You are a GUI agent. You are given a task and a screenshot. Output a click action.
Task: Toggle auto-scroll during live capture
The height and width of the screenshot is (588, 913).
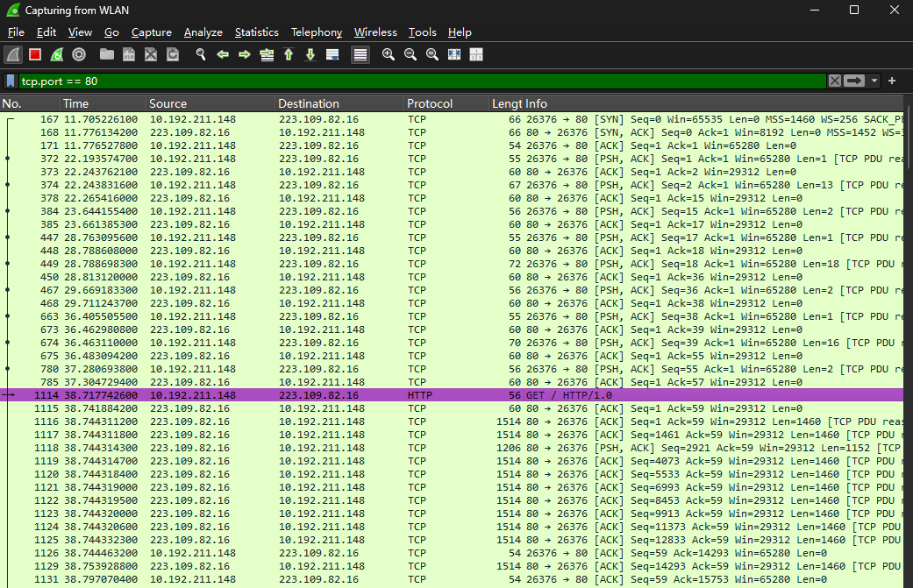point(332,54)
